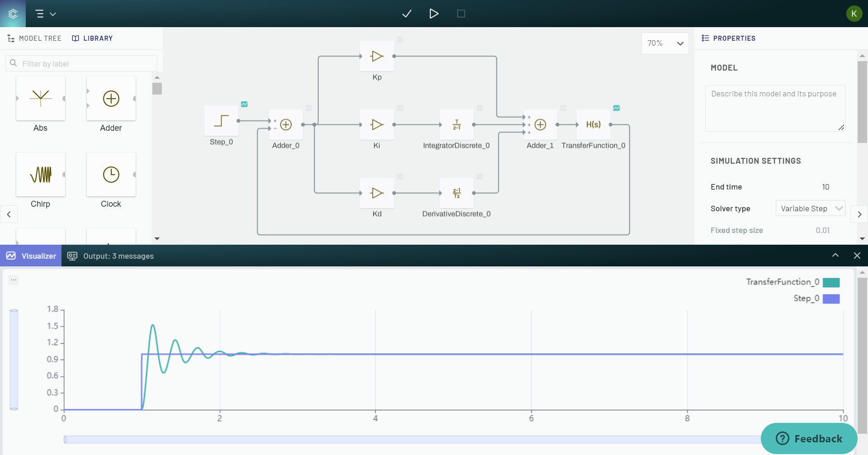Click the Run simulation play button
868x455 pixels.
[x=434, y=14]
